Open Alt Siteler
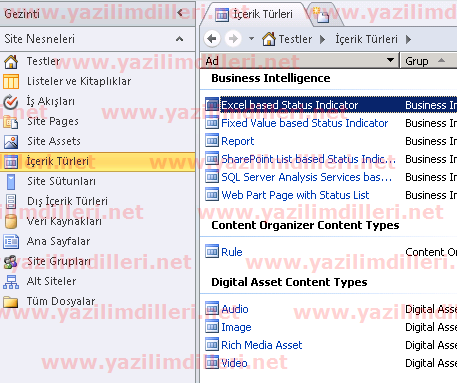 [x=52, y=281]
